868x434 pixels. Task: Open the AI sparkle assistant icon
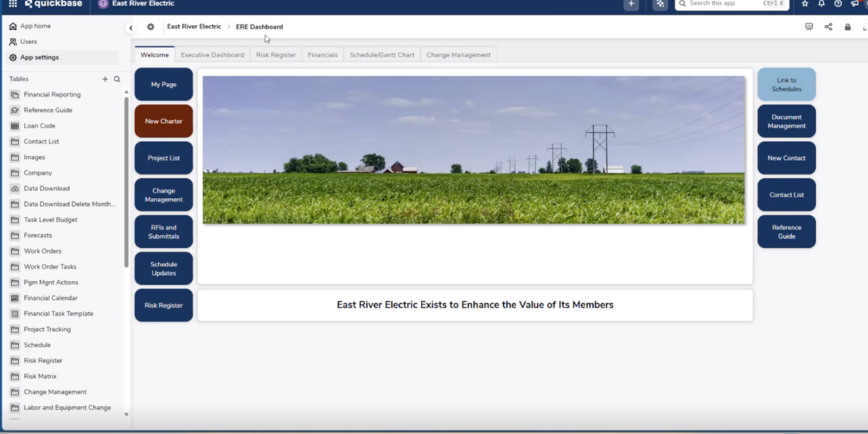pyautogui.click(x=660, y=4)
